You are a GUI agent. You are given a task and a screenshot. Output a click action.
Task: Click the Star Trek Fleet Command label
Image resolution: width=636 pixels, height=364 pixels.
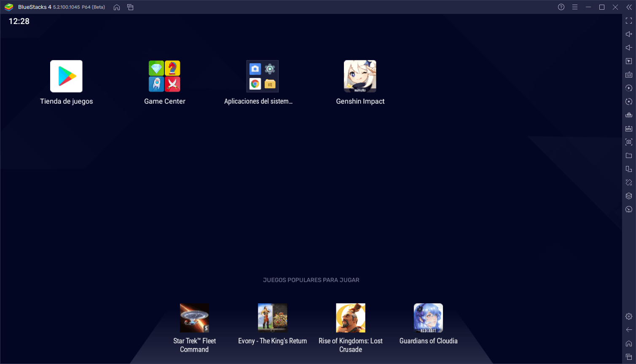point(194,345)
